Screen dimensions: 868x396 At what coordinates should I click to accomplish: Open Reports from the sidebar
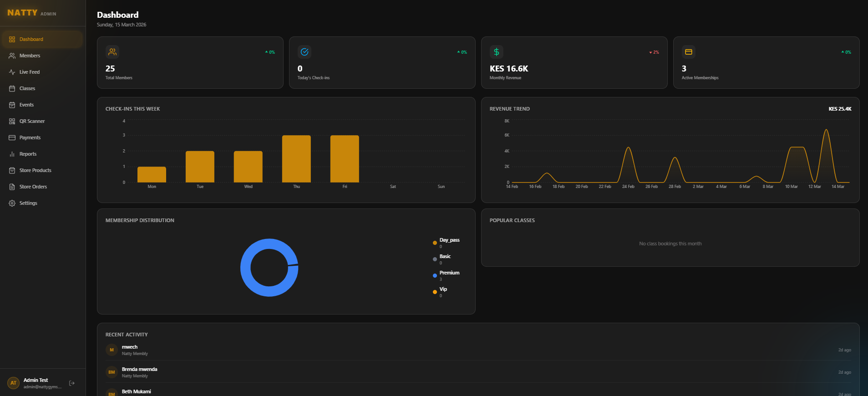tap(28, 154)
